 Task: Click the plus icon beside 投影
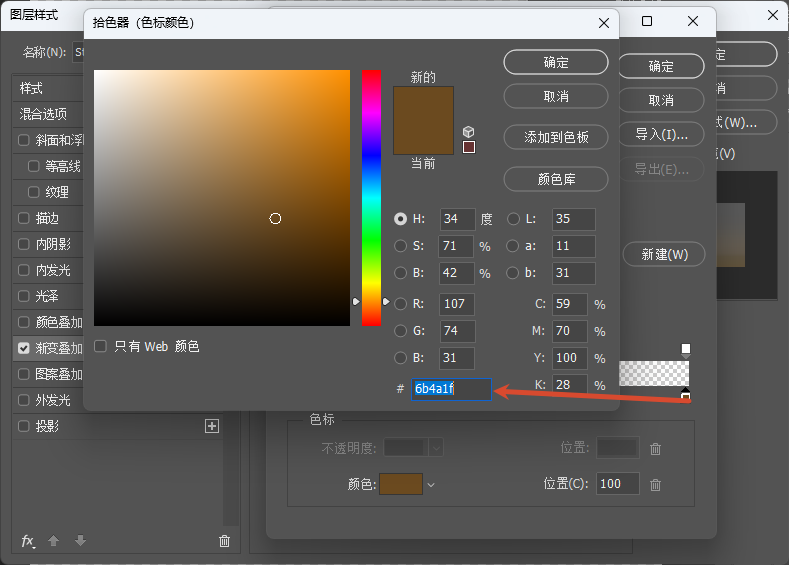[212, 426]
